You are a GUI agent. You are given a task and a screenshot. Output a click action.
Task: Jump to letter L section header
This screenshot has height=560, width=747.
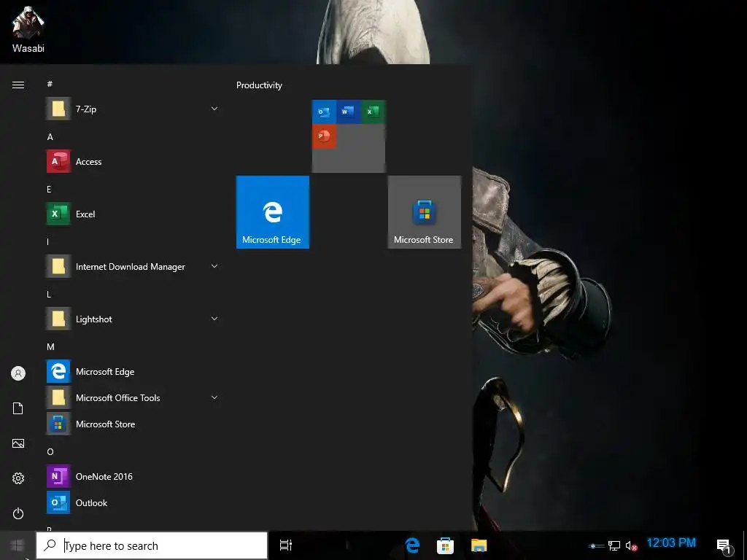tap(49, 295)
